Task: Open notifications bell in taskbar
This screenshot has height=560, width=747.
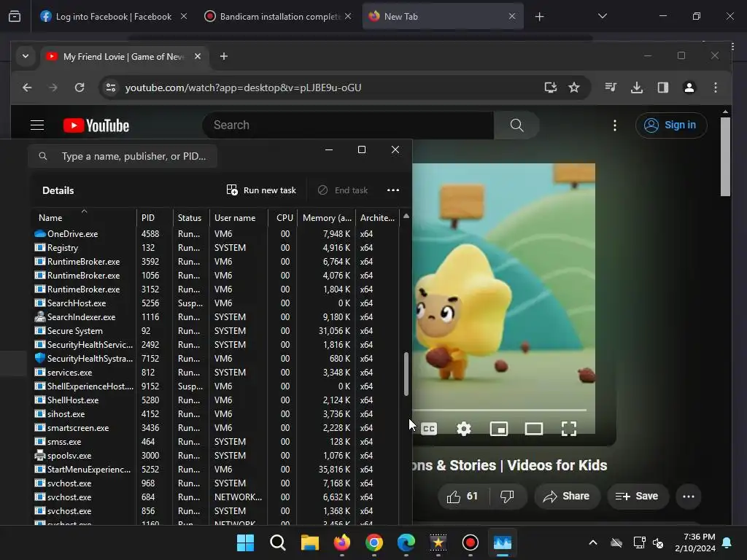Action: click(727, 542)
